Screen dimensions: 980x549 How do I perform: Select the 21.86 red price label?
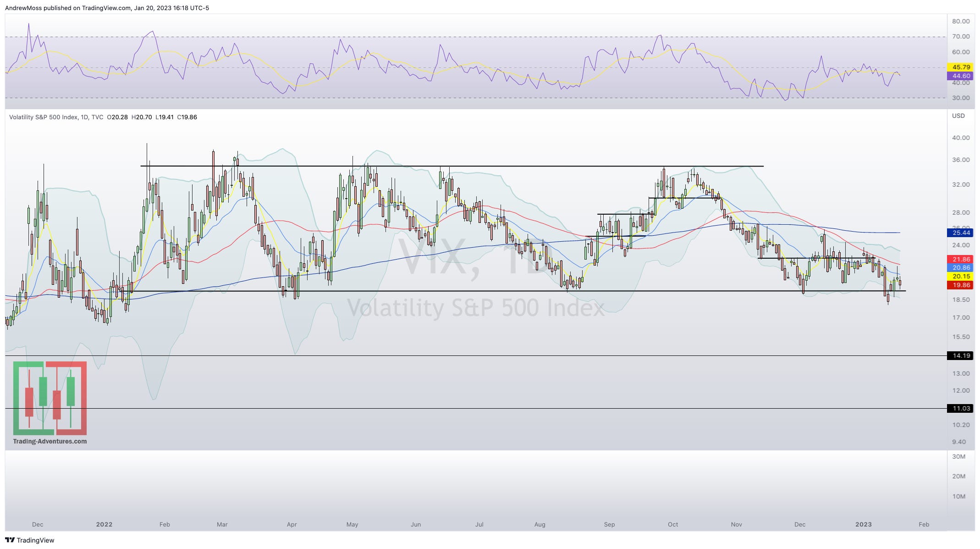[961, 259]
